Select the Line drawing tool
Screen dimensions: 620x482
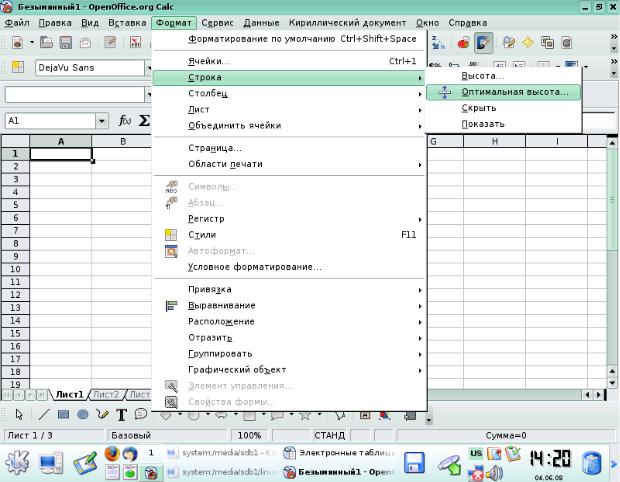coord(43,414)
